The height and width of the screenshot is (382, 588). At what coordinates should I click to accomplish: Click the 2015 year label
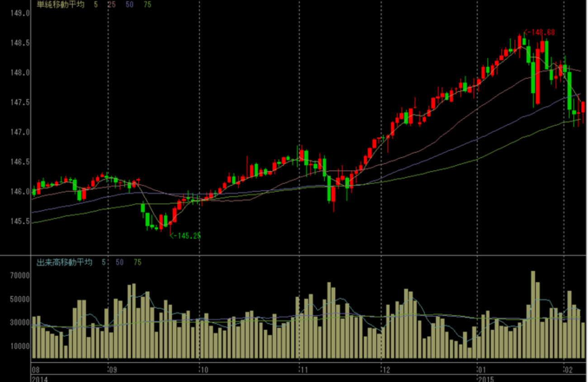pos(486,378)
